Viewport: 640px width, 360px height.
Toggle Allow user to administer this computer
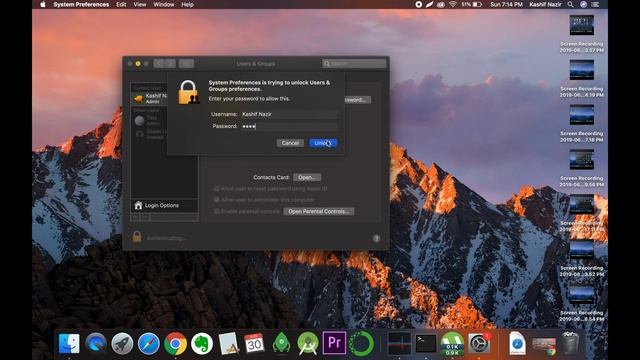click(217, 200)
